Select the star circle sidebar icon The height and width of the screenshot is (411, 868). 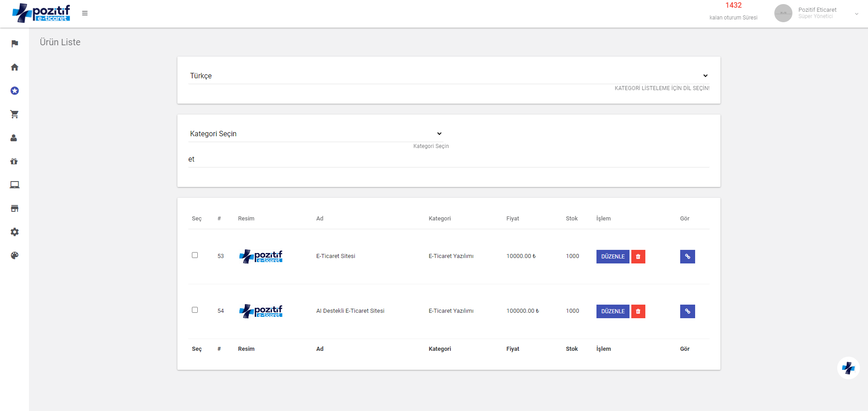14,91
